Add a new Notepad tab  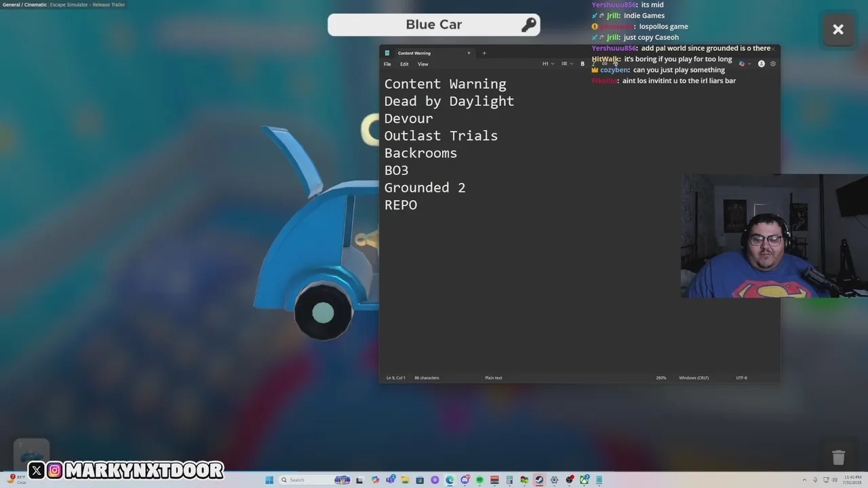click(484, 53)
